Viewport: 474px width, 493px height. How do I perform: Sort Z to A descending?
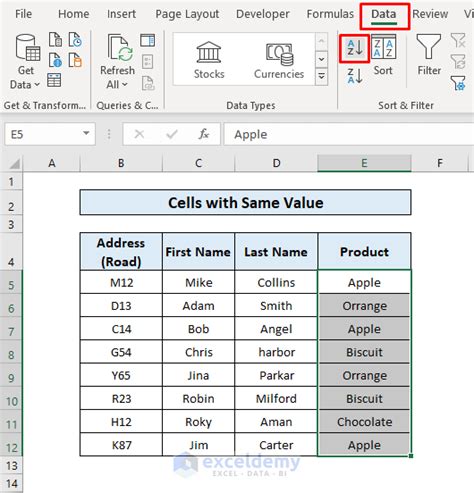[x=355, y=75]
